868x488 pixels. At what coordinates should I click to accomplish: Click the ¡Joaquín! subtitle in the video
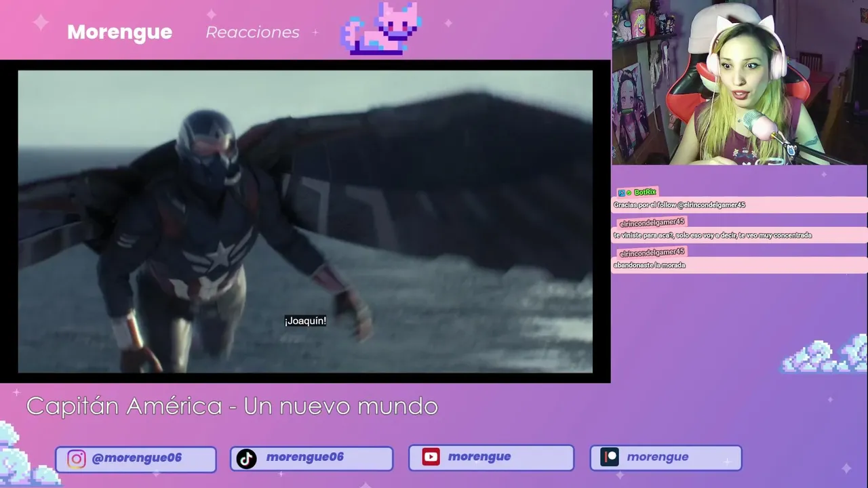(x=305, y=321)
